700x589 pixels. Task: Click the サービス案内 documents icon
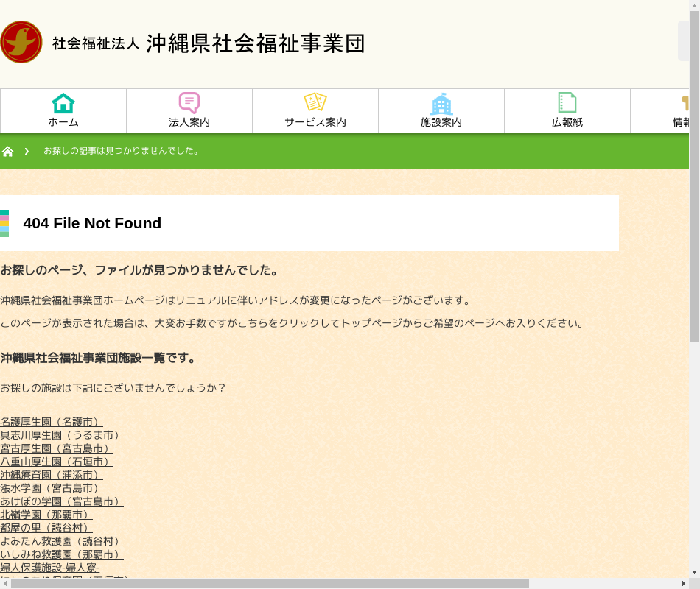pos(315,102)
